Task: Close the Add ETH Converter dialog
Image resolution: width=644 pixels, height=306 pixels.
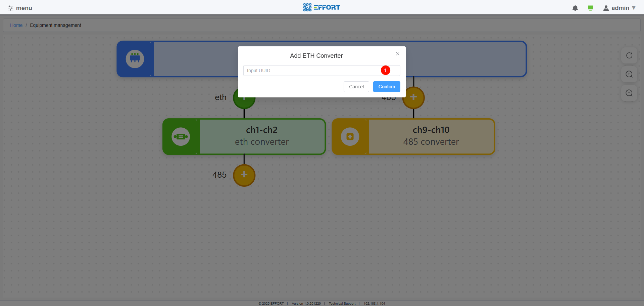Action: click(x=398, y=54)
